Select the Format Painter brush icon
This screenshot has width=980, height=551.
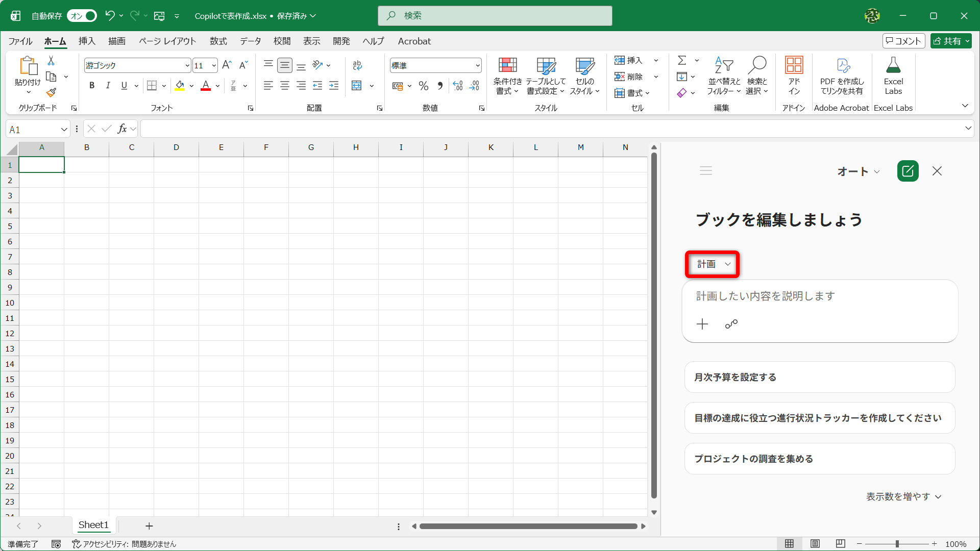click(51, 92)
